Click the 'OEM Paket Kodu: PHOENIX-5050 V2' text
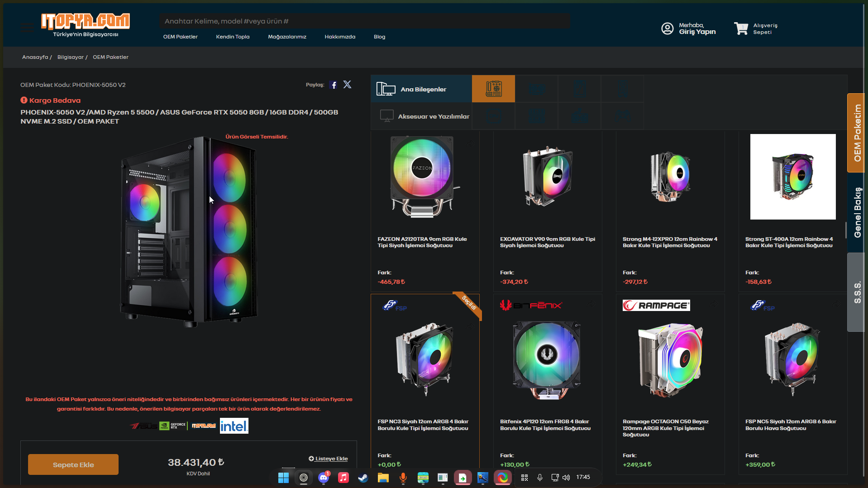 [73, 85]
